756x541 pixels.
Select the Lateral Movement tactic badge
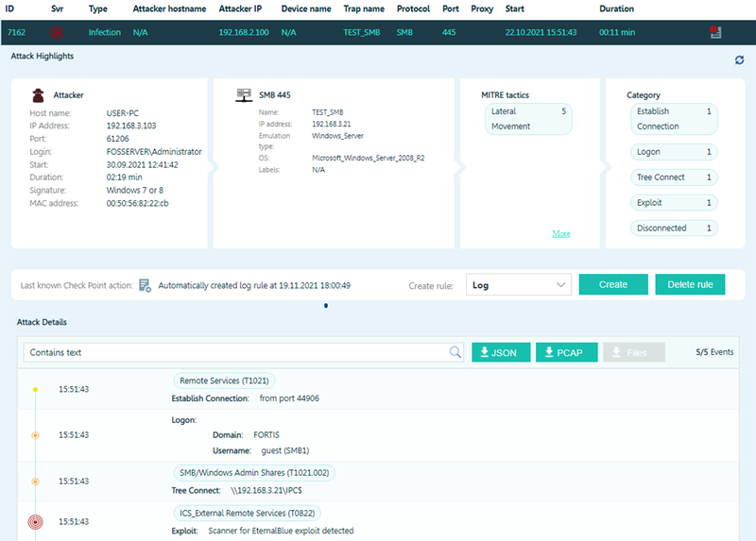pyautogui.click(x=528, y=119)
